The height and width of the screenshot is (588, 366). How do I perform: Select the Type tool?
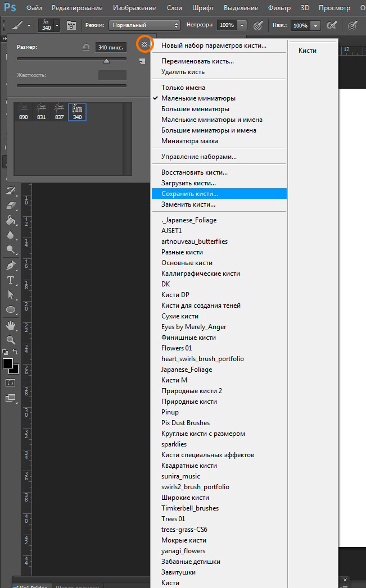tap(11, 280)
